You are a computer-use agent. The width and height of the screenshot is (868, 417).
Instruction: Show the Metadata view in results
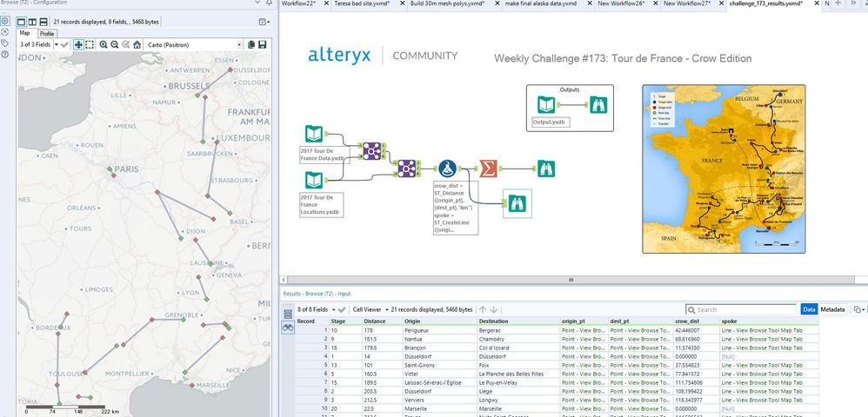coord(832,309)
